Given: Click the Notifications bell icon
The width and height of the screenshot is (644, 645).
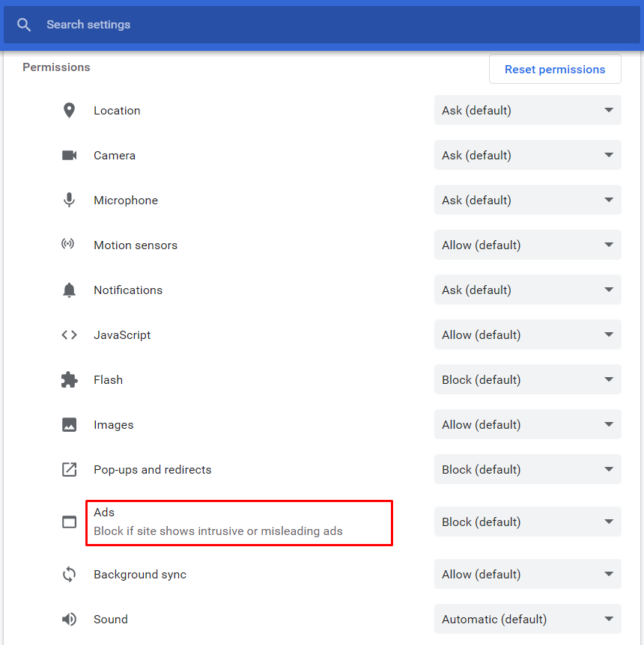Looking at the screenshot, I should (69, 290).
